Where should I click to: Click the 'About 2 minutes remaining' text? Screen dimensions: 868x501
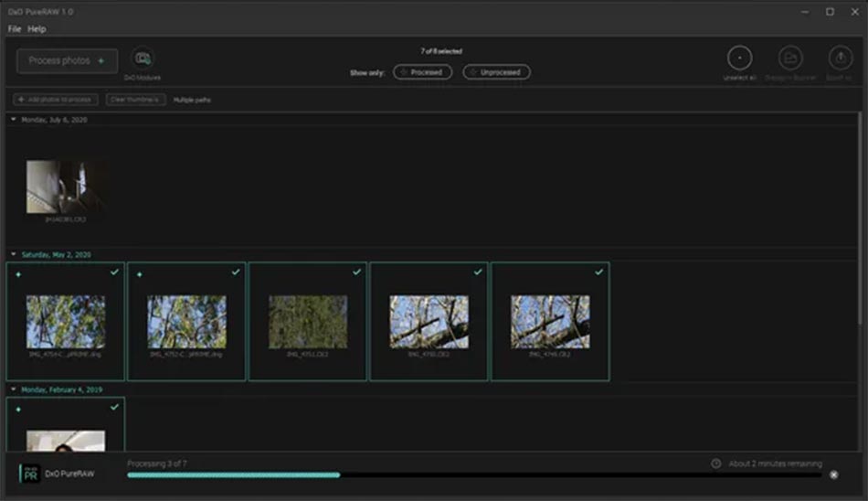tap(775, 464)
